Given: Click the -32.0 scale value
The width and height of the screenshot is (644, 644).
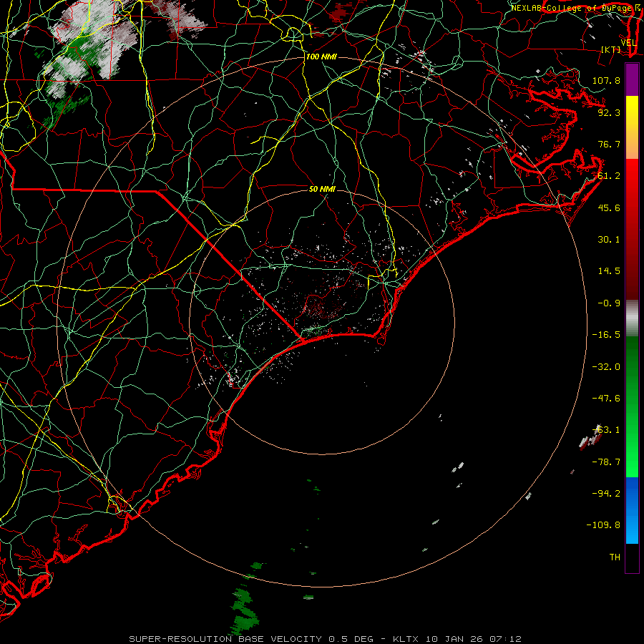Looking at the screenshot, I should point(606,367).
